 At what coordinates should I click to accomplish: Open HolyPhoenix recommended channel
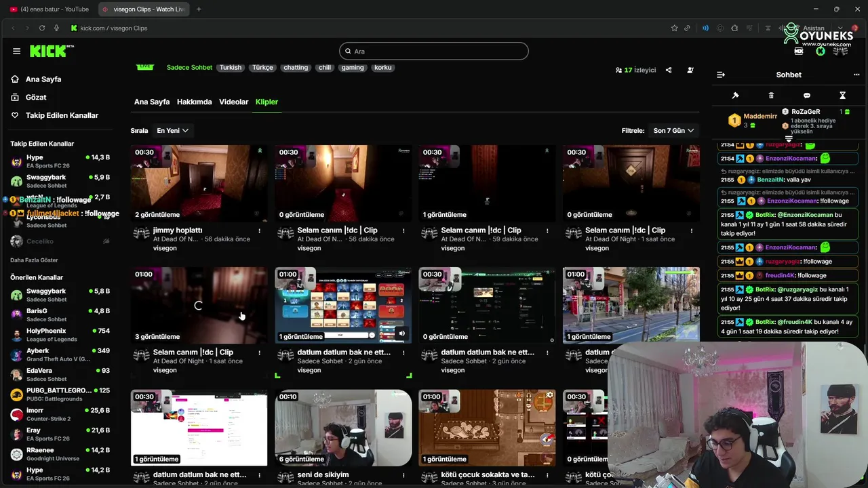(60, 335)
